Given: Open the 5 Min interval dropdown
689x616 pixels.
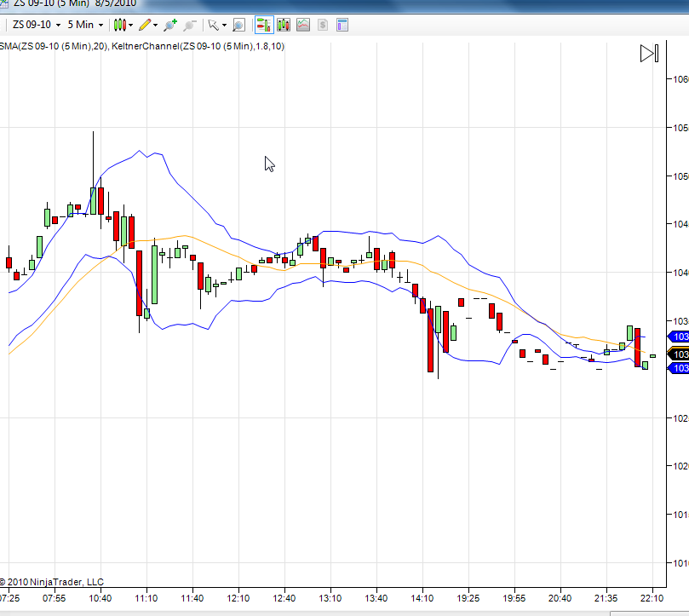Looking at the screenshot, I should [85, 25].
